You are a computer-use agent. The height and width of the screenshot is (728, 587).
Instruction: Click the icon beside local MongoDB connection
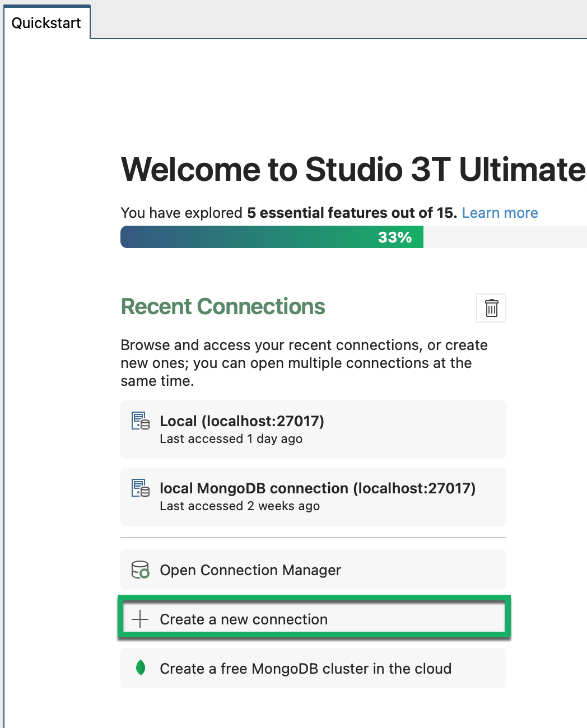point(140,488)
